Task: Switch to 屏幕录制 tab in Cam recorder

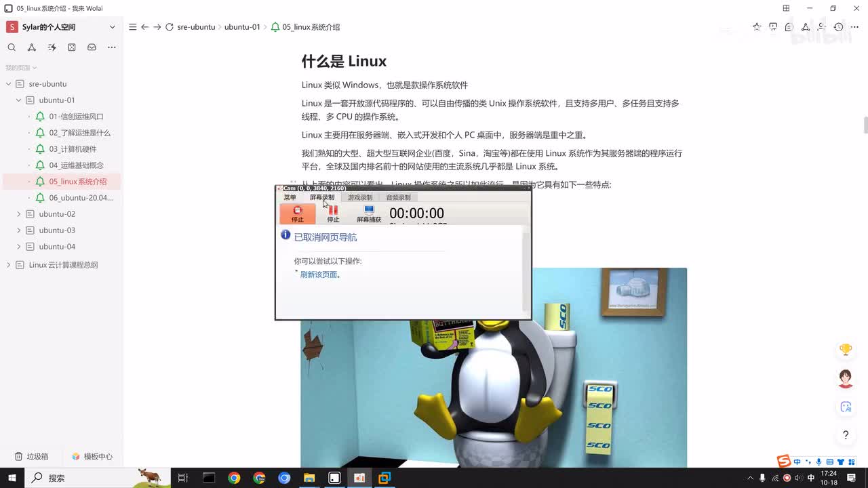Action: point(322,197)
